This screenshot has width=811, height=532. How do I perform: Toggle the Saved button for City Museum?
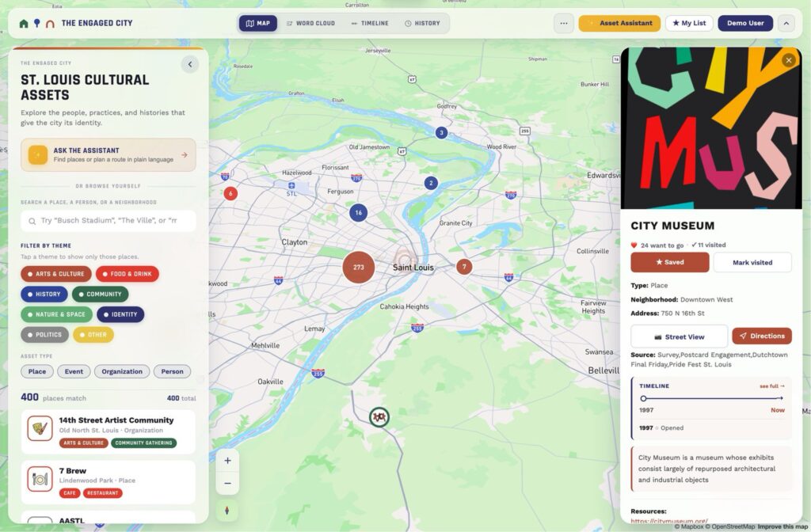click(x=670, y=262)
